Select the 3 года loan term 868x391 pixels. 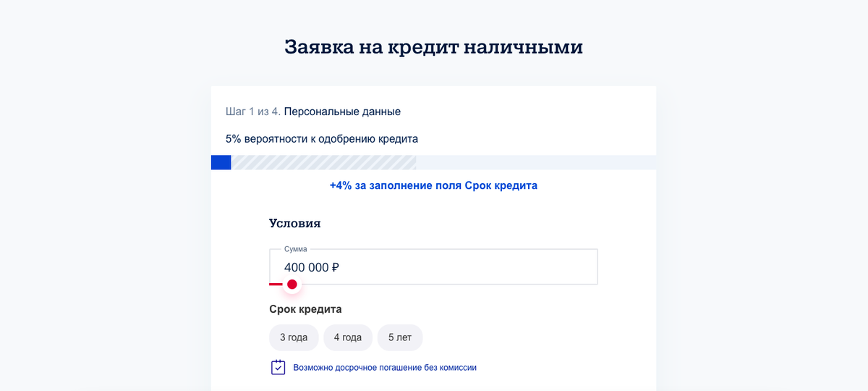(x=294, y=337)
